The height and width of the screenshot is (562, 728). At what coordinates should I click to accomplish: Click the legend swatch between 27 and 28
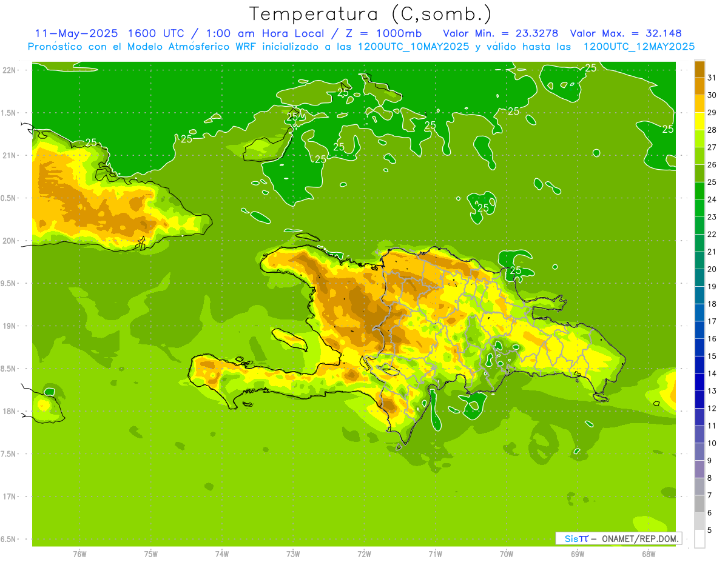[699, 138]
